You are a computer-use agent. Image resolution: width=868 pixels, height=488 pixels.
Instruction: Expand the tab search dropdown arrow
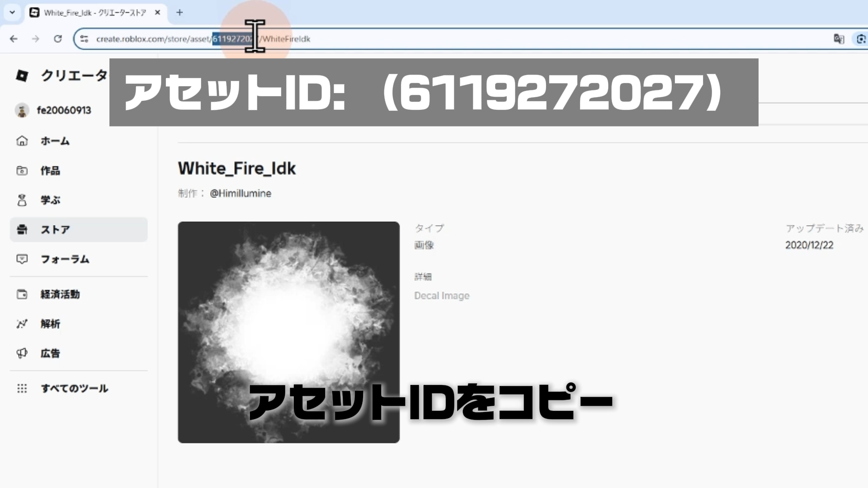click(12, 13)
